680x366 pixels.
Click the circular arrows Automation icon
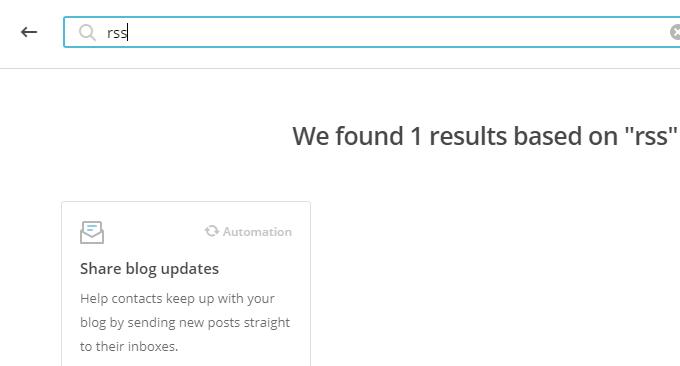(x=212, y=231)
